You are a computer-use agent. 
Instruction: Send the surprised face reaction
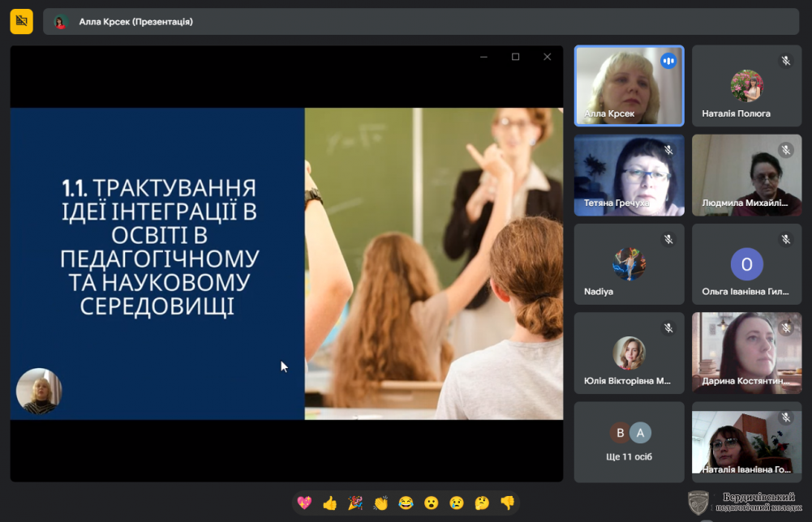(432, 503)
